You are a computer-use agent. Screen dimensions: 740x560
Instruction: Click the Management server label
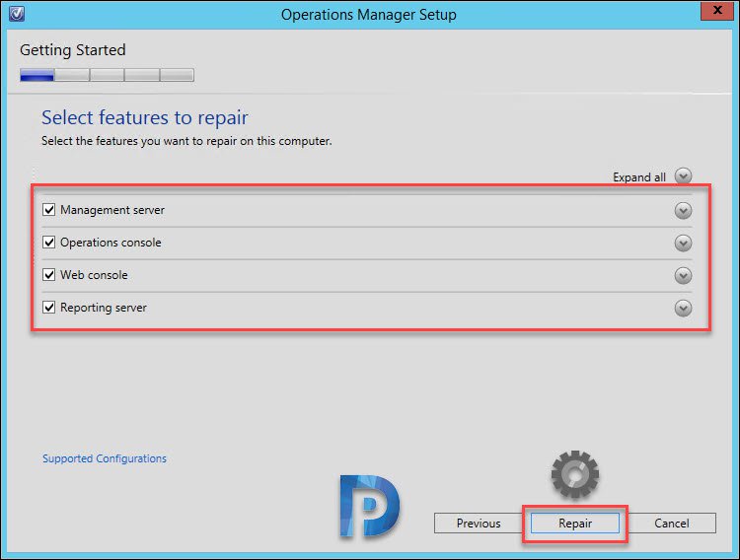112,210
